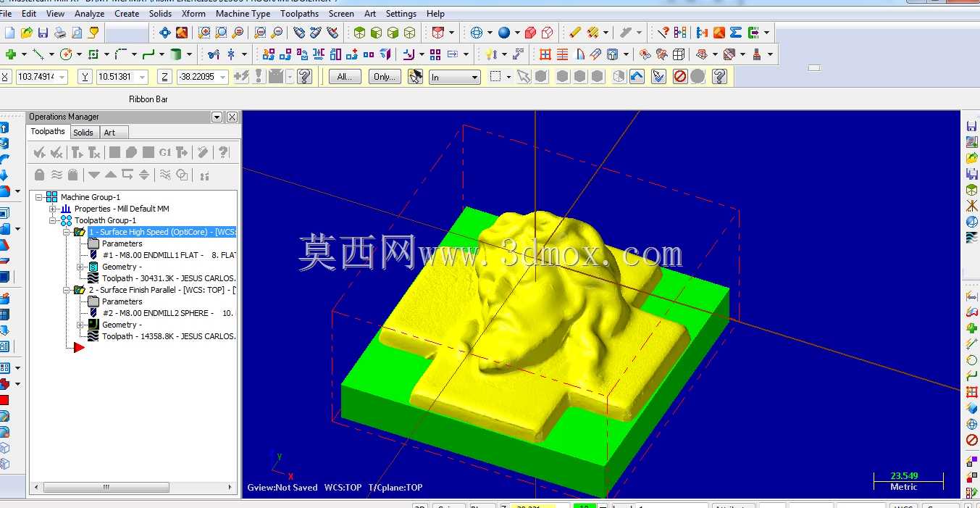This screenshot has width=980, height=508.
Task: Click the ribbon bar help question icon
Action: click(719, 76)
